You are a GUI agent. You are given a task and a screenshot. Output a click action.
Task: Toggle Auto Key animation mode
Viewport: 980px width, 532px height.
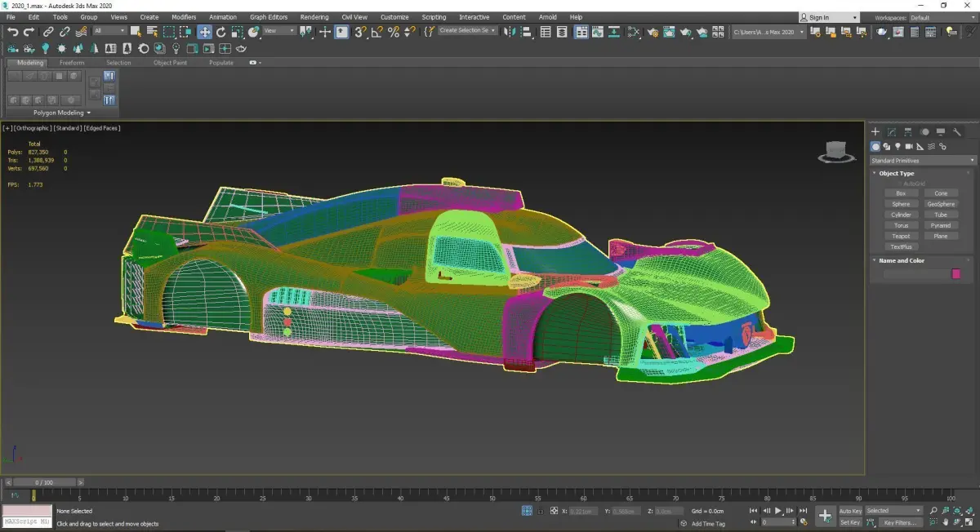[x=850, y=511]
